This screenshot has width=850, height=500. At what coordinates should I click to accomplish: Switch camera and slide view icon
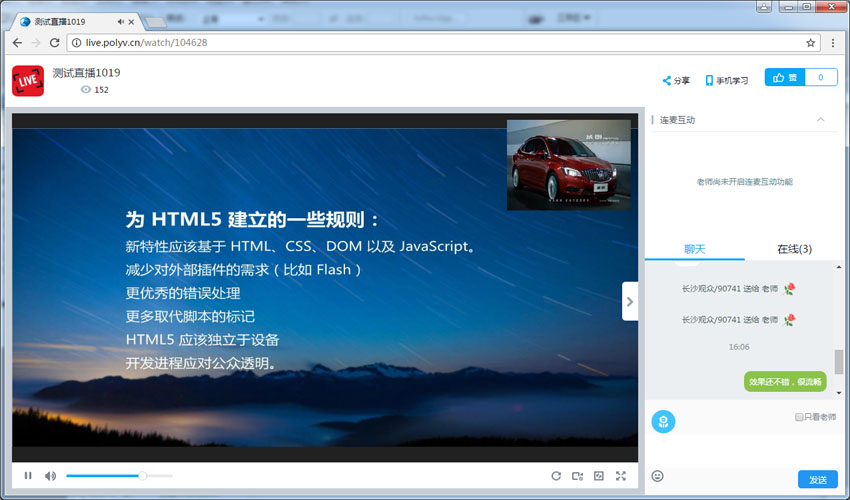(578, 476)
